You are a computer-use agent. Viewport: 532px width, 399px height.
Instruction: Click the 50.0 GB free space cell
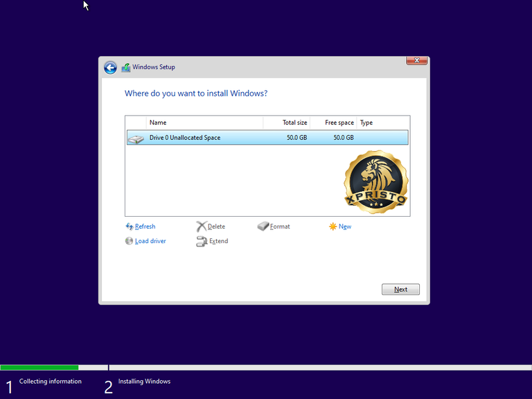click(x=344, y=137)
